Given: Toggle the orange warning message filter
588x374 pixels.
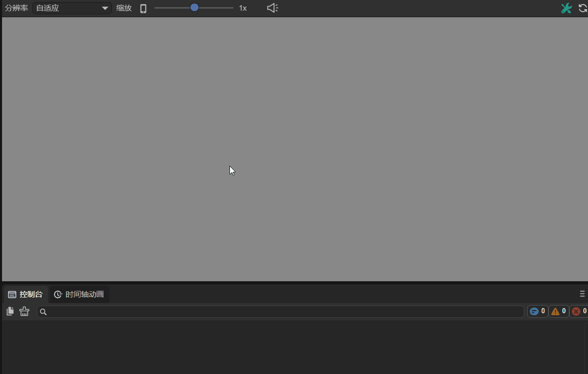Looking at the screenshot, I should pyautogui.click(x=559, y=311).
